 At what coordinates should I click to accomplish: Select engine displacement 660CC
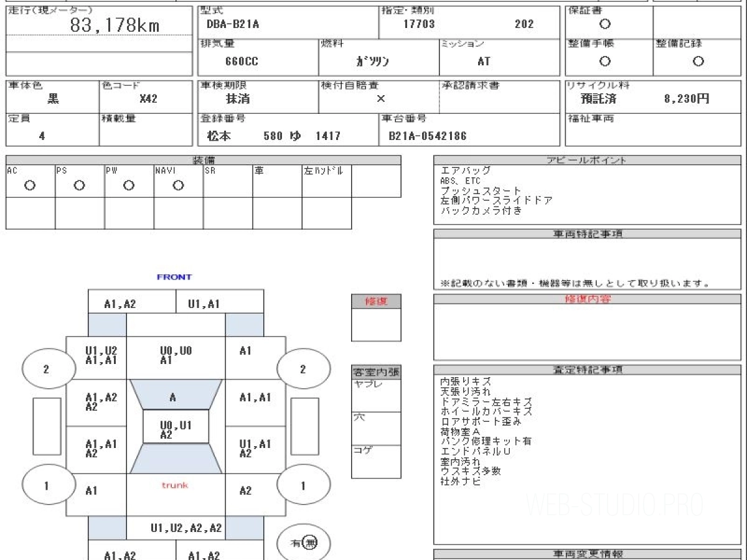click(242, 62)
